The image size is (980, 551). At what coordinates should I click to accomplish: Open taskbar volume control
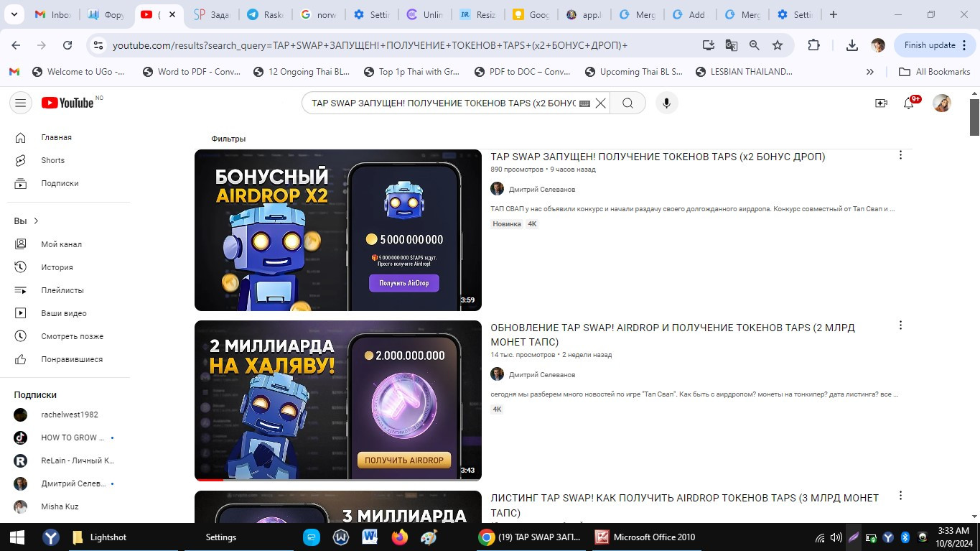(836, 537)
